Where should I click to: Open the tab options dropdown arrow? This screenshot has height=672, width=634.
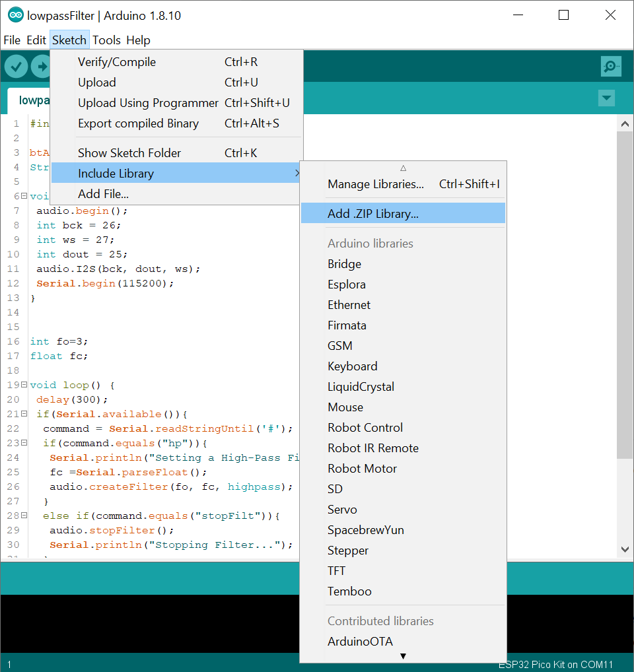coord(606,98)
